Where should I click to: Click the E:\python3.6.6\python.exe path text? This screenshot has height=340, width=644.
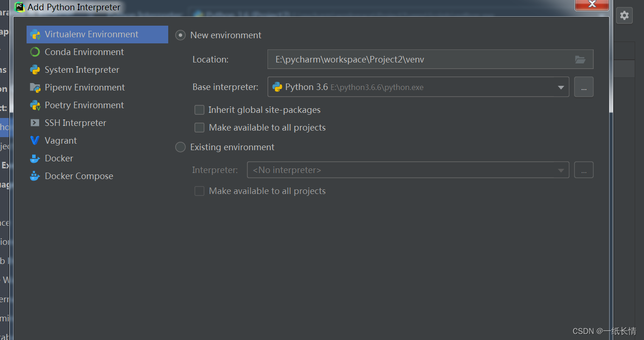point(377,88)
